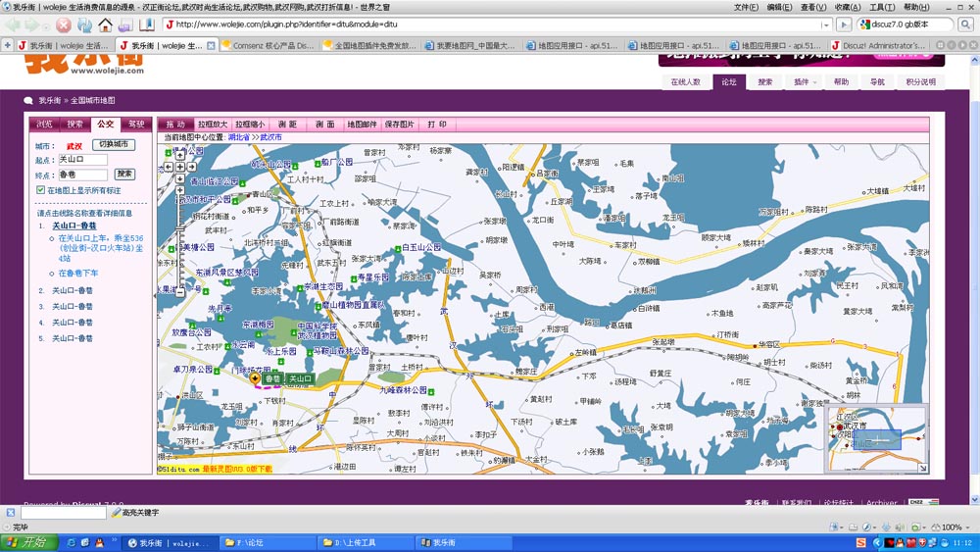Click the purple history icon in toolbar
This screenshot has width=980, height=552.
tap(125, 25)
